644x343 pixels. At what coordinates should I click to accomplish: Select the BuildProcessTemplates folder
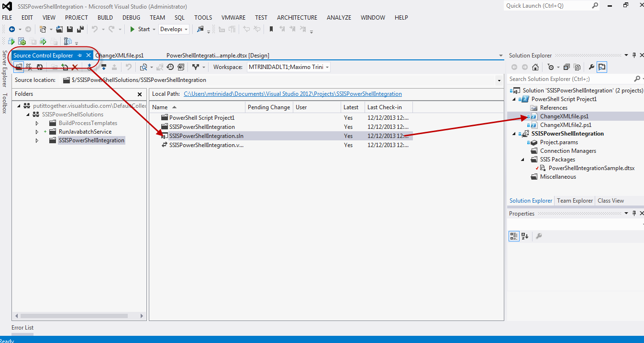(88, 123)
